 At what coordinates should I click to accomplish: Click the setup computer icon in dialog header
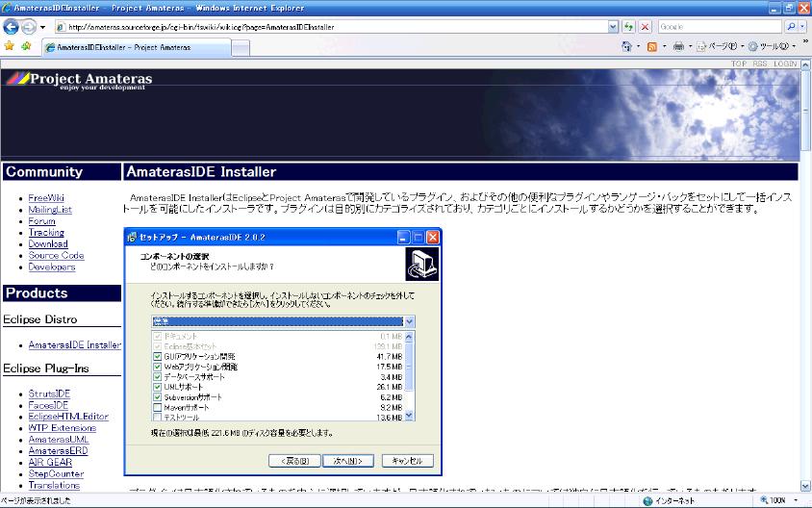(421, 264)
